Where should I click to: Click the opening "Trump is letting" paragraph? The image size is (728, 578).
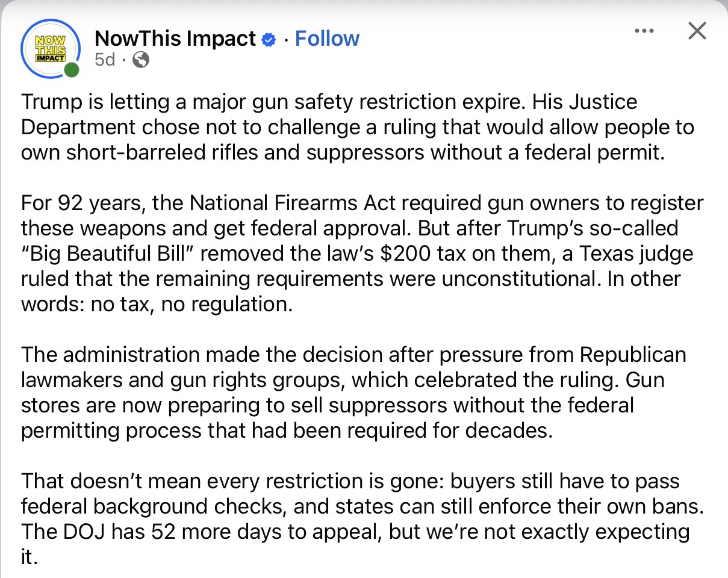pos(358,127)
